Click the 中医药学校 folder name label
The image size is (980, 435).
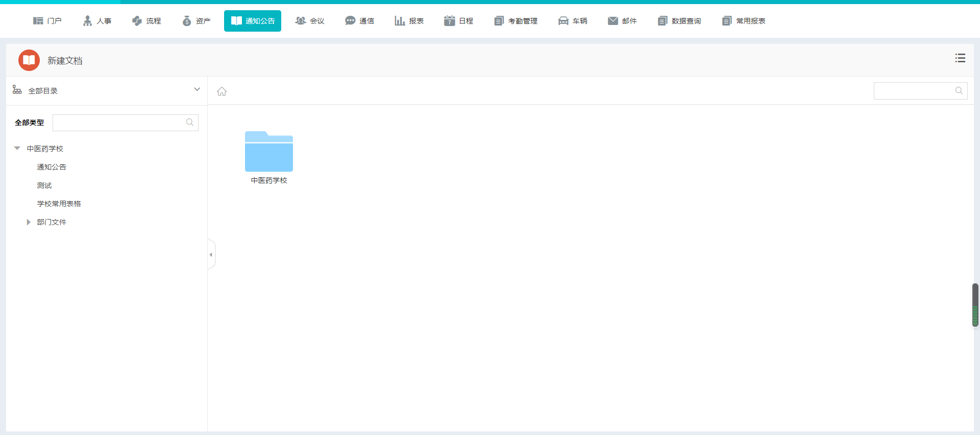[269, 180]
